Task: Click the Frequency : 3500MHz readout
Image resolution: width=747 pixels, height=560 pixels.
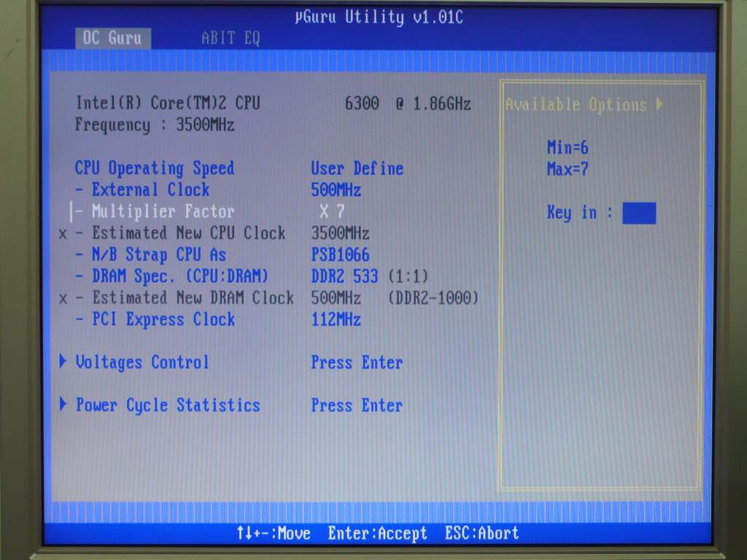Action: coord(155,125)
